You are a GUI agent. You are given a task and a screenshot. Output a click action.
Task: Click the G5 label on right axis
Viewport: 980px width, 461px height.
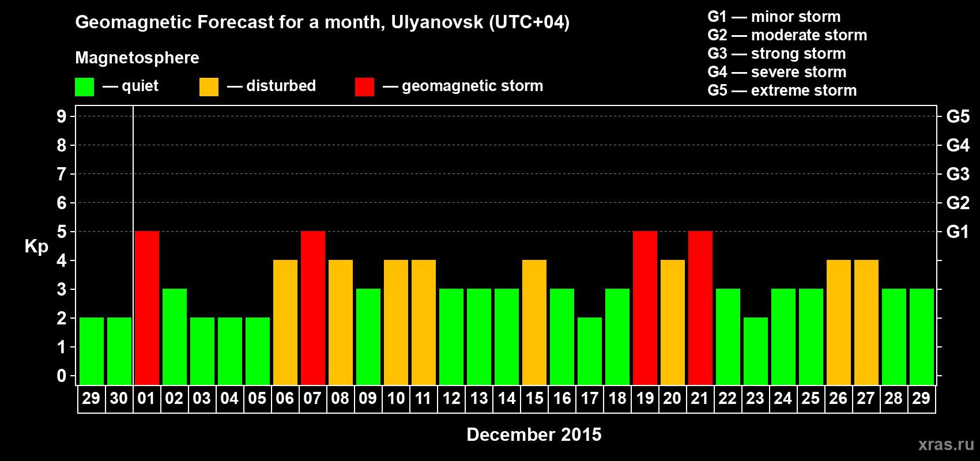tap(958, 116)
